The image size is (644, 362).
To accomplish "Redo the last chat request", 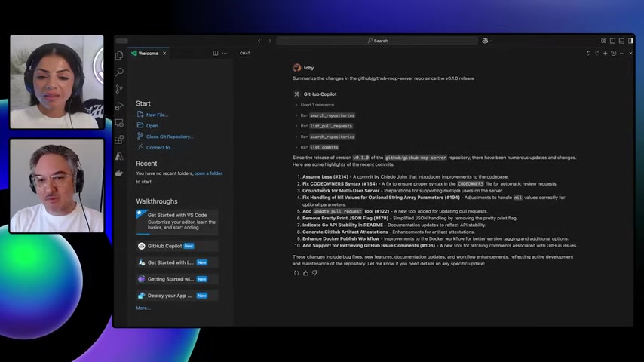I will coord(596,53).
